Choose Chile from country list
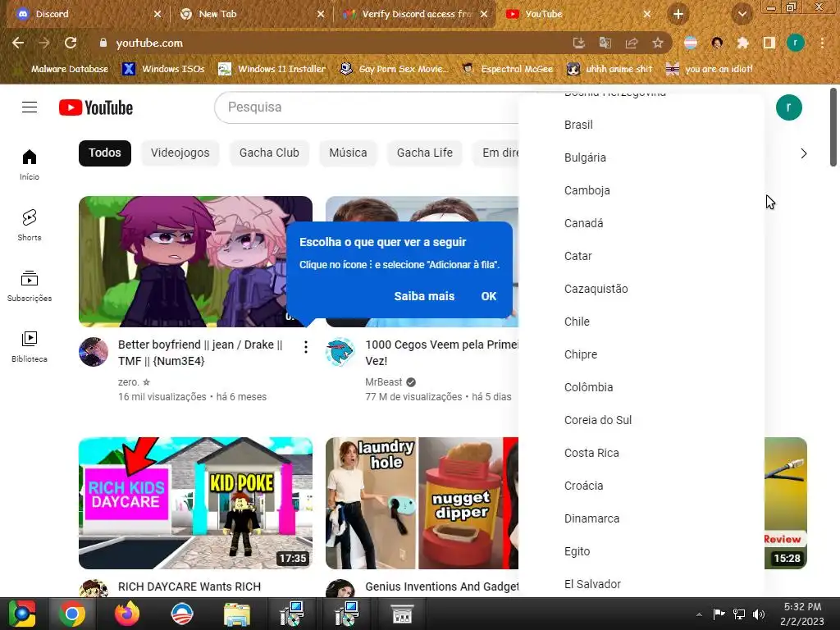Viewport: 840px width, 630px height. pos(641,322)
